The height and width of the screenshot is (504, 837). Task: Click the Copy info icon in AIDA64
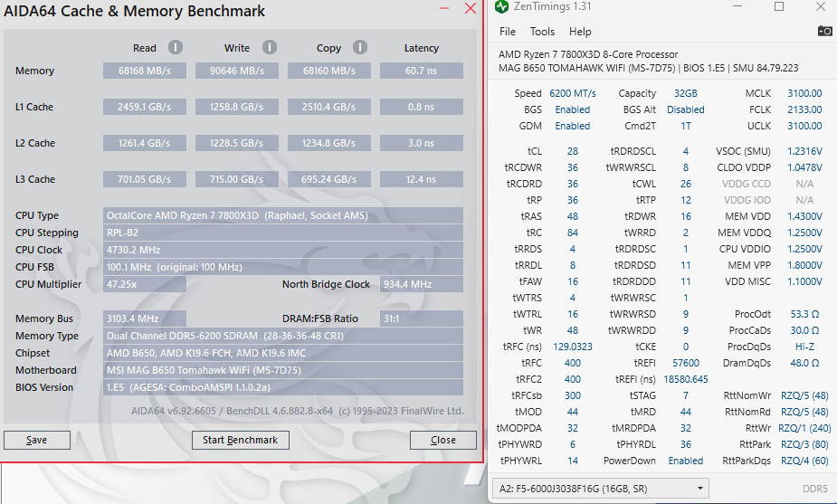360,48
